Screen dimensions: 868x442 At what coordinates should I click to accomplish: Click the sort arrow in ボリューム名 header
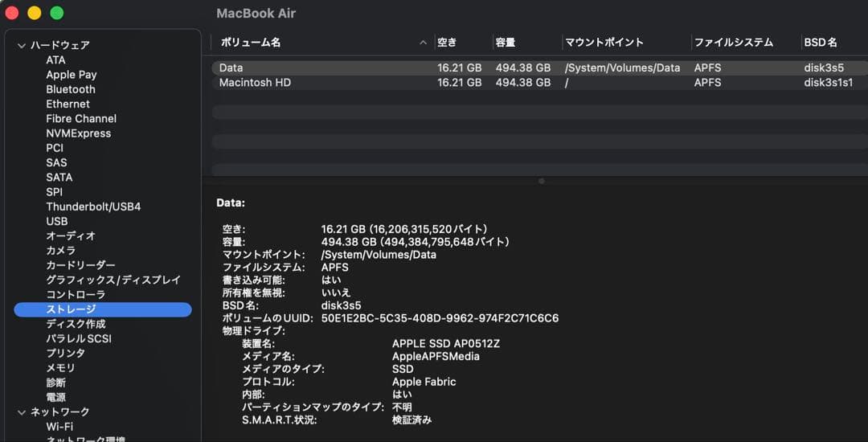coord(424,43)
